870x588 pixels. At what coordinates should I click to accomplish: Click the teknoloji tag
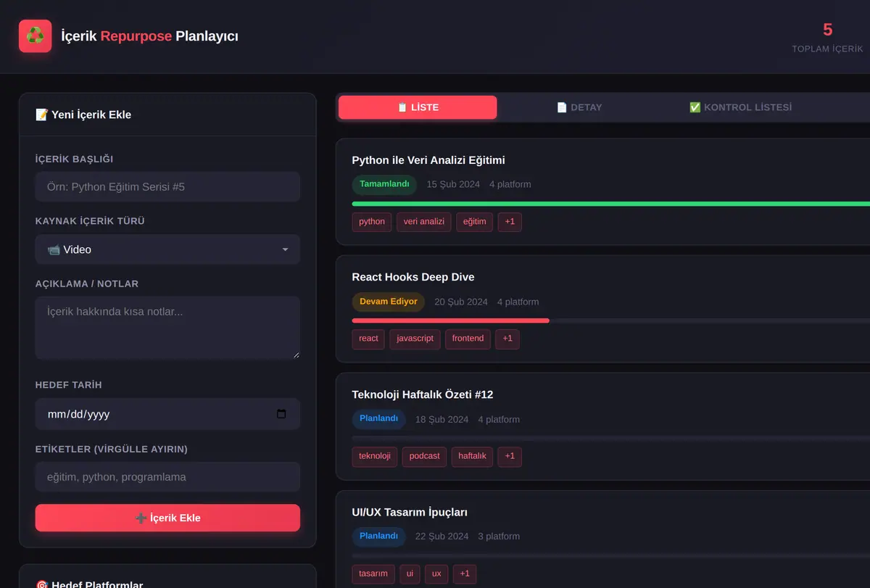coord(375,456)
